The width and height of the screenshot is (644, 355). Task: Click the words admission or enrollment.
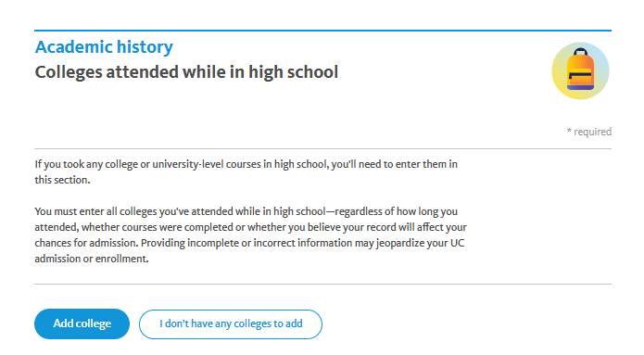click(x=92, y=259)
